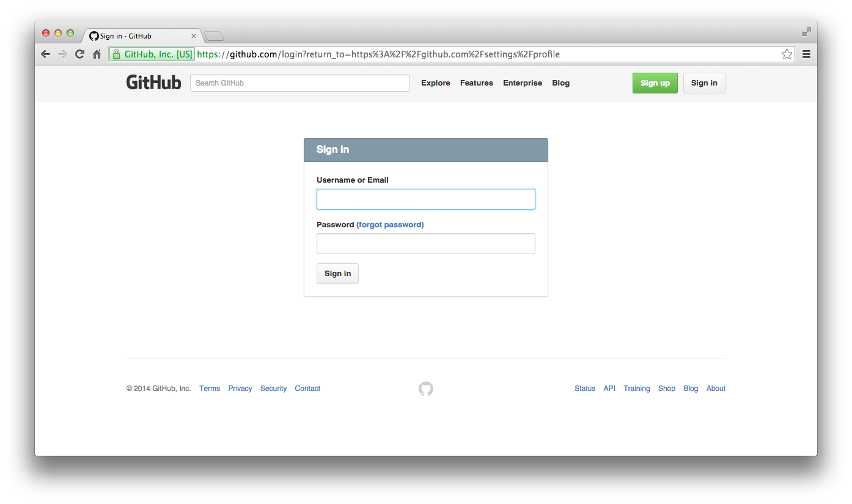The width and height of the screenshot is (852, 504).
Task: Click the green padlock GitHub, Inc. badge
Action: pyautogui.click(x=152, y=54)
